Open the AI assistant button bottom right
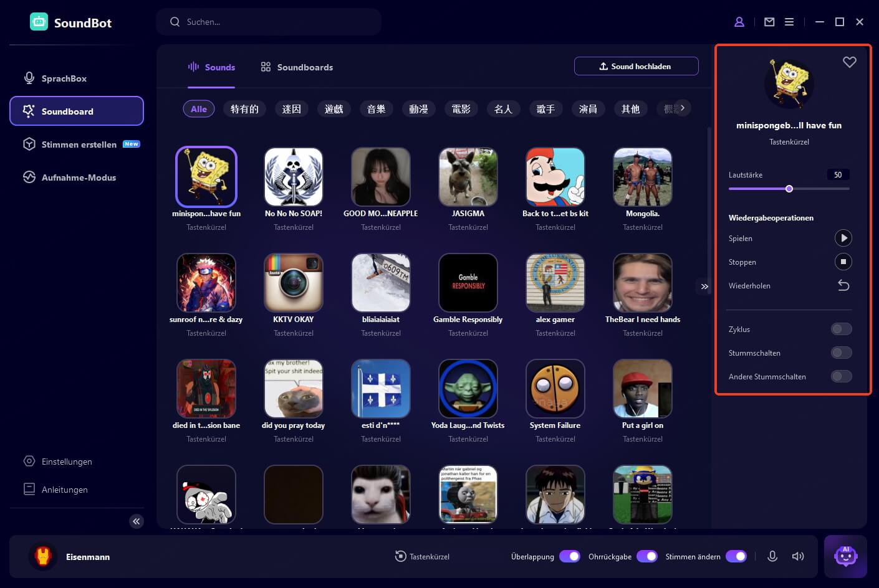This screenshot has height=588, width=879. tap(845, 556)
